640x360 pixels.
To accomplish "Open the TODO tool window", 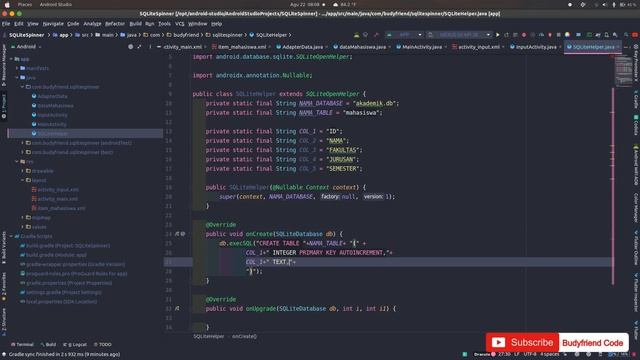I will tap(102, 344).
